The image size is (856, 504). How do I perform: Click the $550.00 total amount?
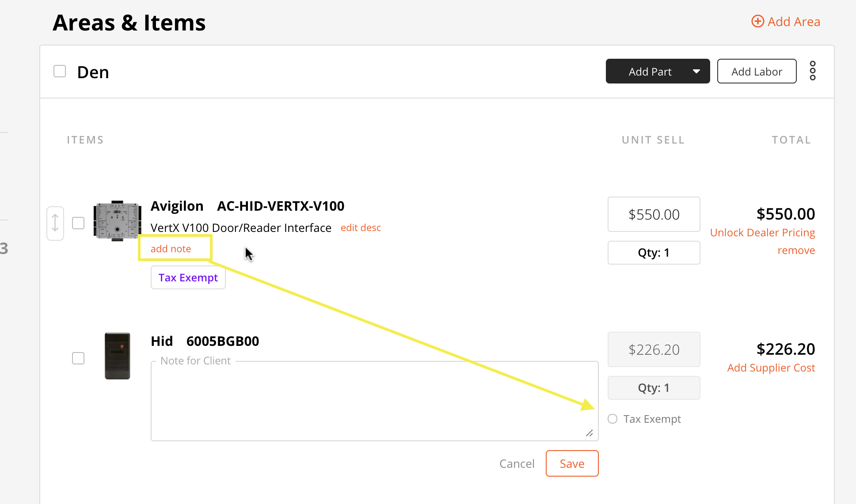click(785, 214)
